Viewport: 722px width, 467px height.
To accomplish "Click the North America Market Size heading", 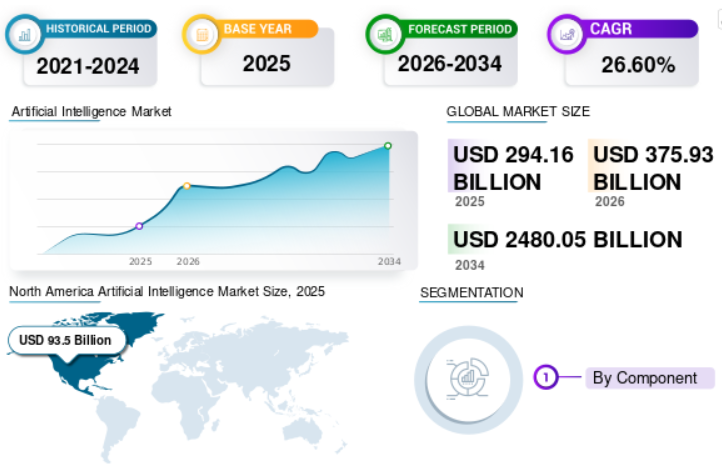I will (167, 292).
